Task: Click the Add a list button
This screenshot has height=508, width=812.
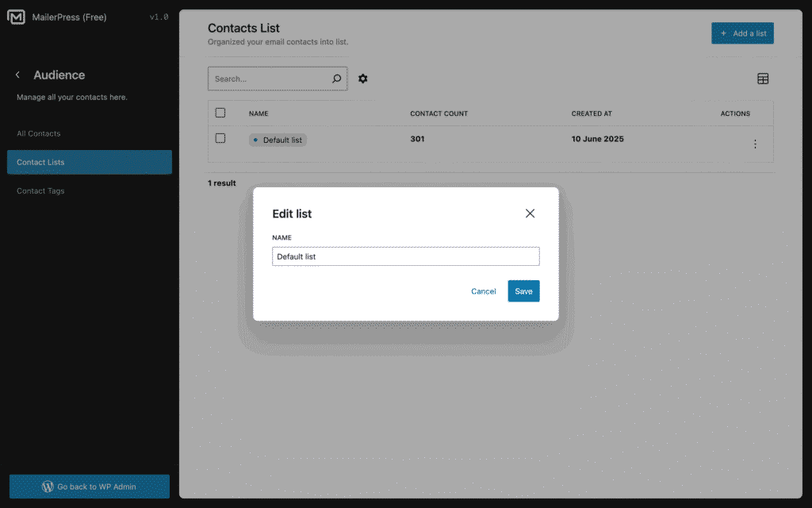Action: pyautogui.click(x=742, y=33)
